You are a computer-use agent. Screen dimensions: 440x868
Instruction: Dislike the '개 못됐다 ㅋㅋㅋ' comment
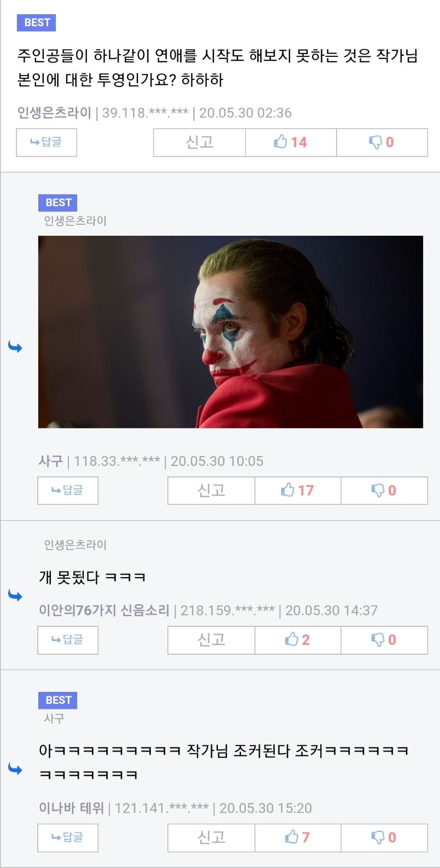coord(384,640)
